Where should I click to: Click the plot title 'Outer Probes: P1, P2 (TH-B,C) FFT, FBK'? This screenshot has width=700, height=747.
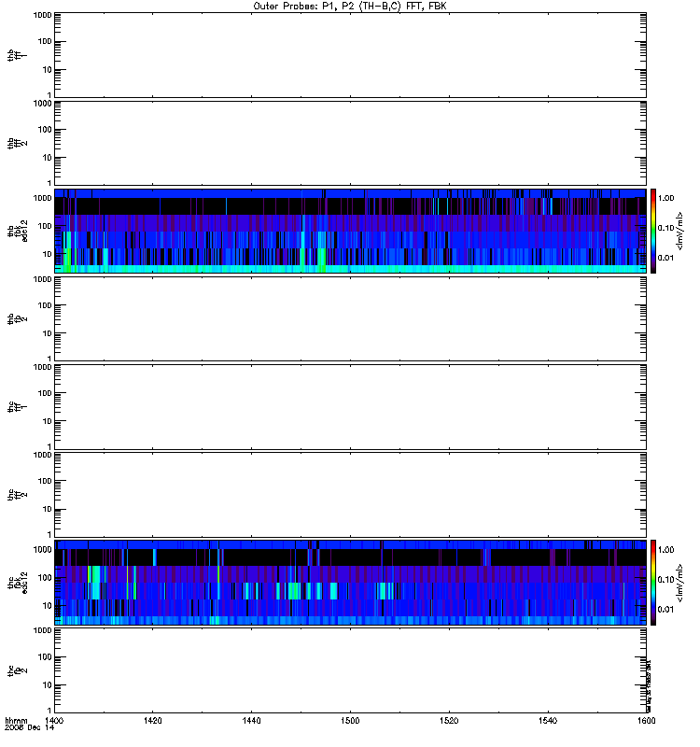tap(349, 7)
